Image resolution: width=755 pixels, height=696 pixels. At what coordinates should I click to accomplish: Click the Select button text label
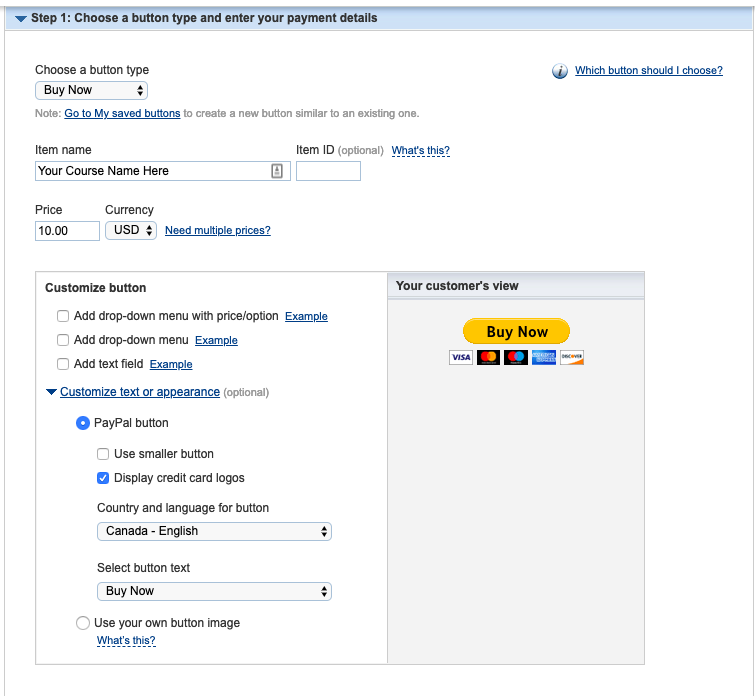pyautogui.click(x=143, y=568)
